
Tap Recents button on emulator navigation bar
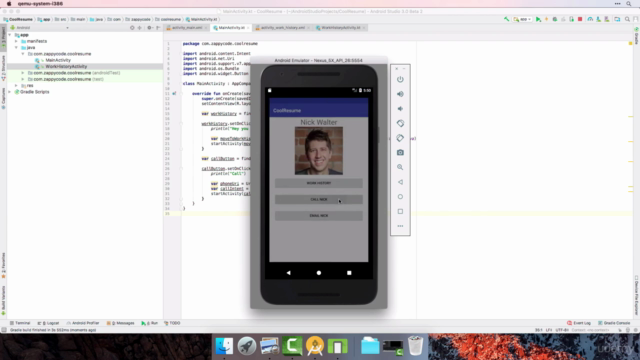(x=349, y=273)
